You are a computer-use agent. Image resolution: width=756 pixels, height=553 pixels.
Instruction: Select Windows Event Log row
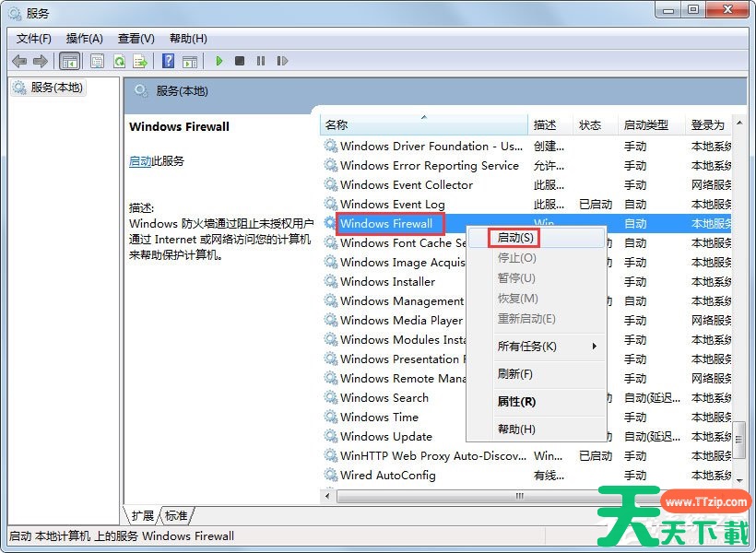pos(527,205)
